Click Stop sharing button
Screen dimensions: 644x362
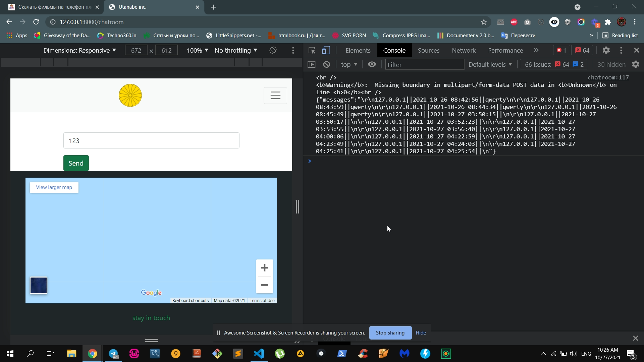point(390,333)
